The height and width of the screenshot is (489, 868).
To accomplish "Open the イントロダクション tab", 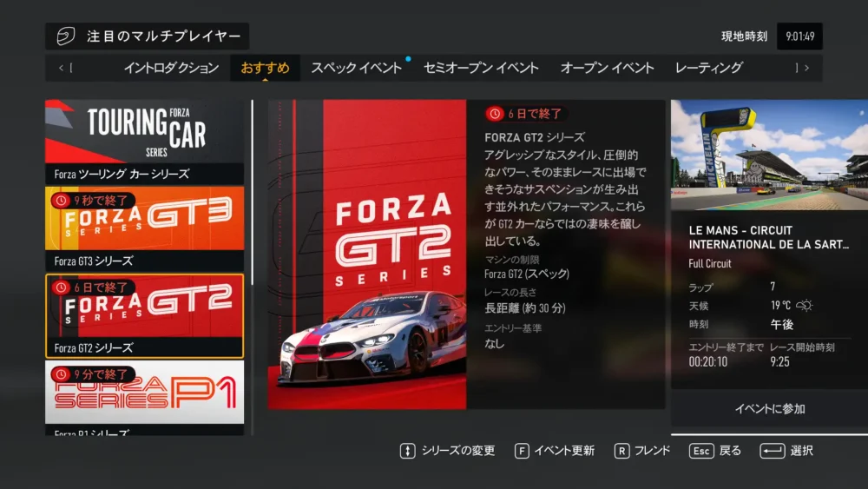I will 171,68.
